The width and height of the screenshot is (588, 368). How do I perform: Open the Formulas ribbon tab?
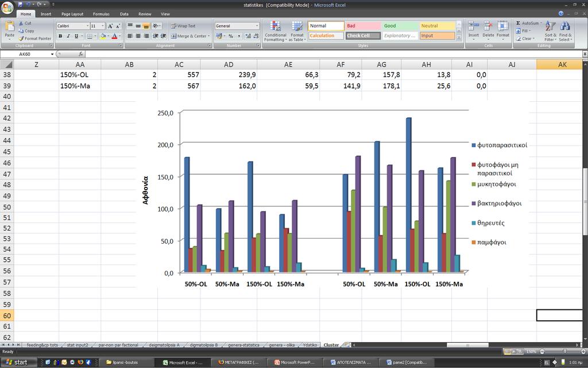pyautogui.click(x=101, y=14)
